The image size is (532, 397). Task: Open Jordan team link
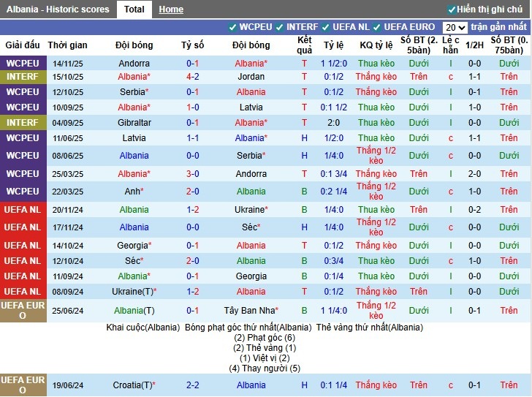coord(251,77)
